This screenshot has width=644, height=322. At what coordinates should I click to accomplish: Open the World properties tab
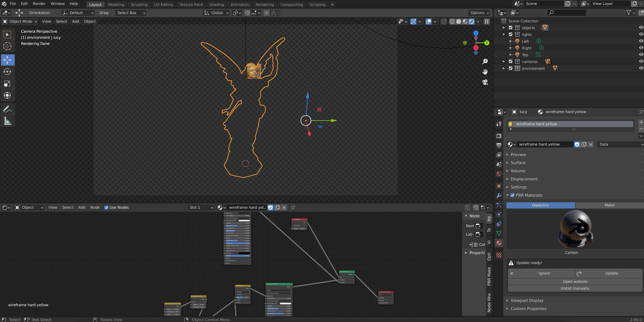[499, 174]
